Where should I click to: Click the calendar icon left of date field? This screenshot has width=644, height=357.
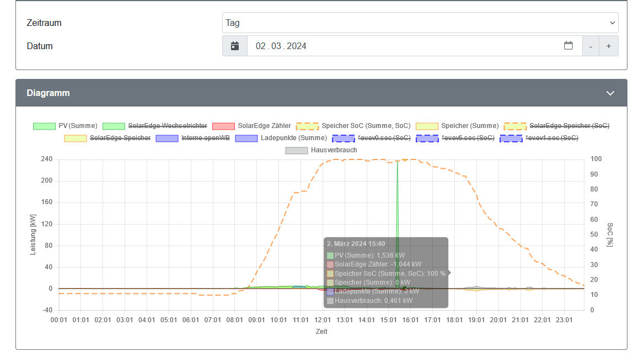235,46
